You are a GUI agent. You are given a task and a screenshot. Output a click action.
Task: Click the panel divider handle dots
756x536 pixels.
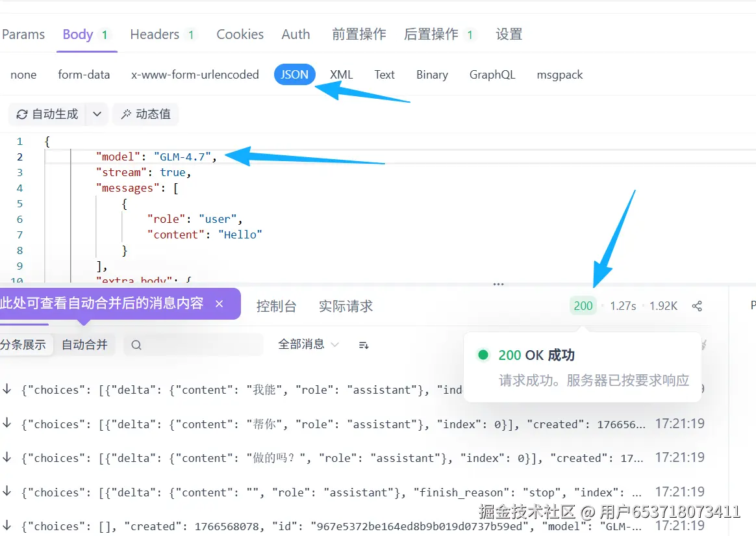tap(499, 284)
